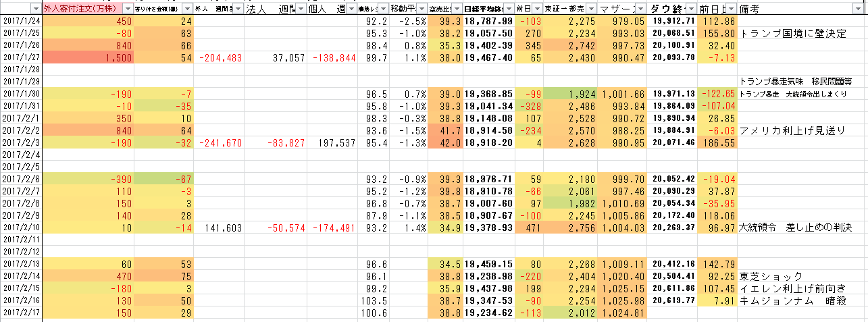Image resolution: width=868 pixels, height=322 pixels.
Task: Open the 東証一部売 column filter arrow
Action: point(590,9)
